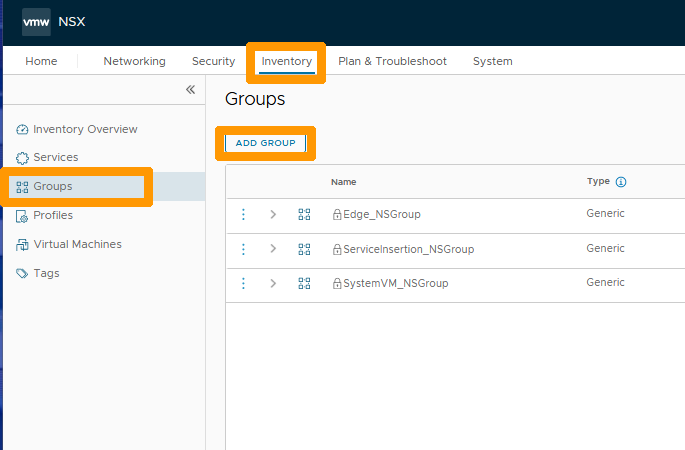The width and height of the screenshot is (685, 450).
Task: Open the three-dot menu for ServiceInsertion_NSGroup
Action: click(243, 249)
